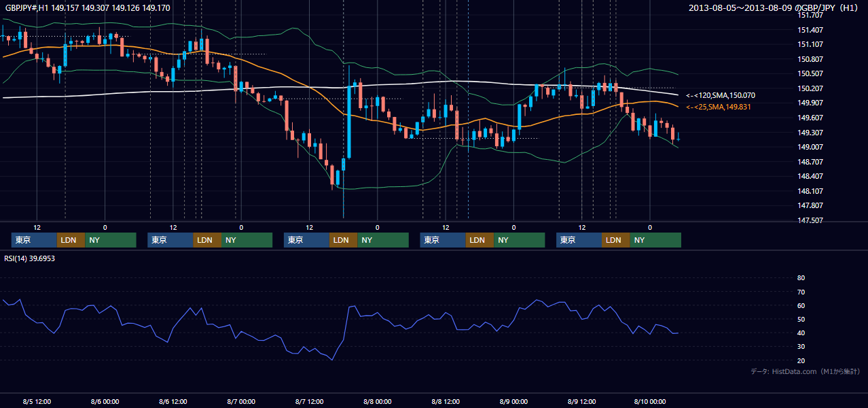Screen dimensions: 868x408
Task: Click the RSI scale value 60
Action: 801,305
